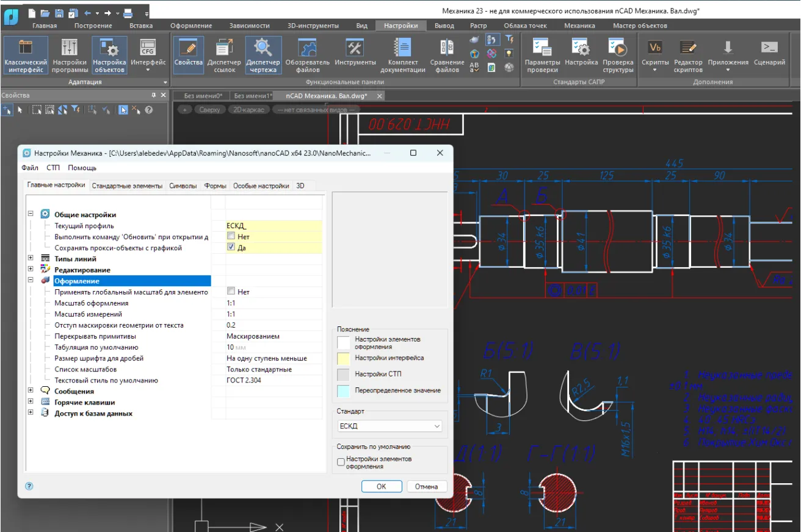Screen dimensions: 801x532
Task: Open Настройки программы from the ribbon
Action: (x=69, y=55)
